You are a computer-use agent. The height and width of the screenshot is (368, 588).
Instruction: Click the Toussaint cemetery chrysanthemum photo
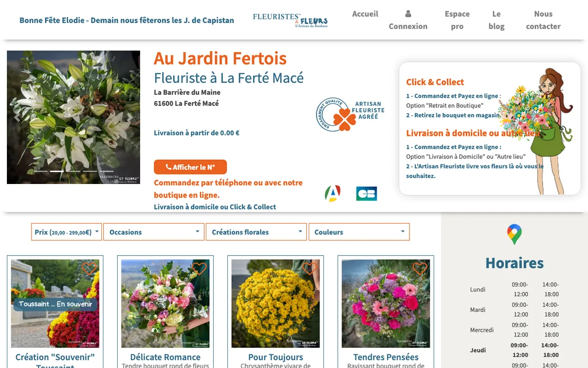[55, 304]
